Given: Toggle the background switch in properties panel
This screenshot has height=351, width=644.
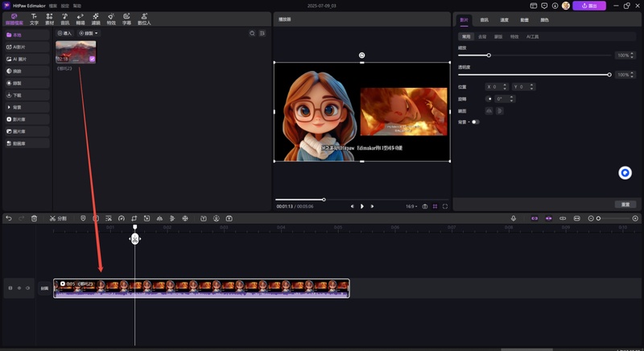Looking at the screenshot, I should 475,122.
